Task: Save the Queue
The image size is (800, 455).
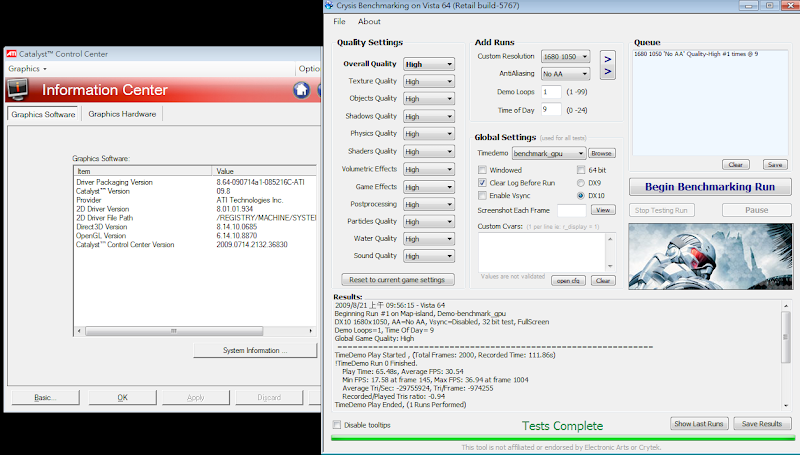Action: point(775,165)
